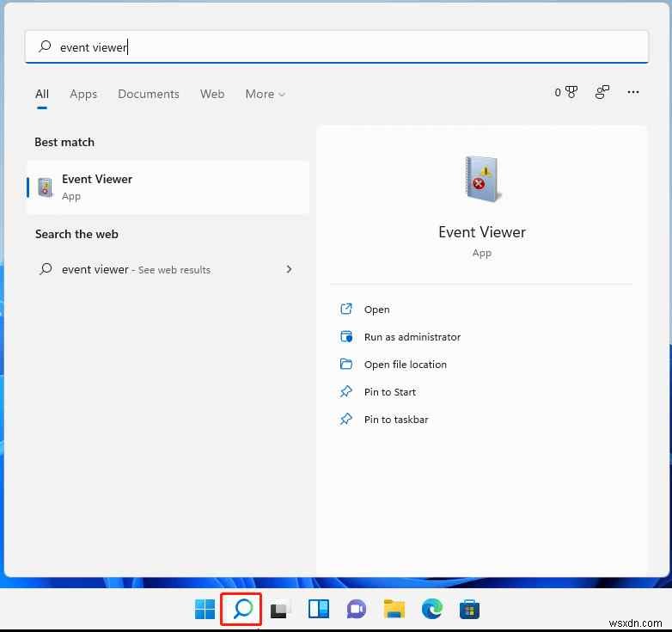The height and width of the screenshot is (632, 672).
Task: Launch the Chat taskbar icon
Action: click(356, 610)
